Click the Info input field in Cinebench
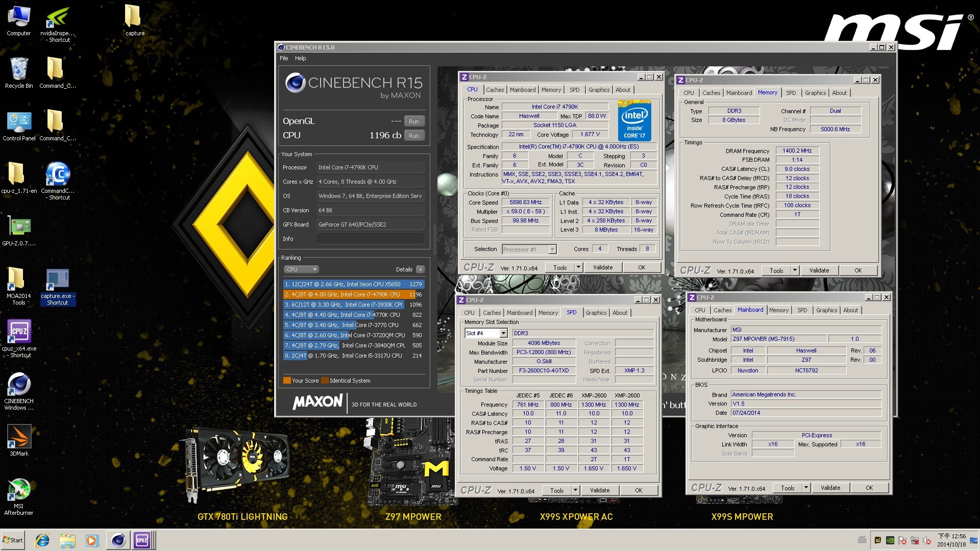The height and width of the screenshot is (551, 980). pos(371,239)
